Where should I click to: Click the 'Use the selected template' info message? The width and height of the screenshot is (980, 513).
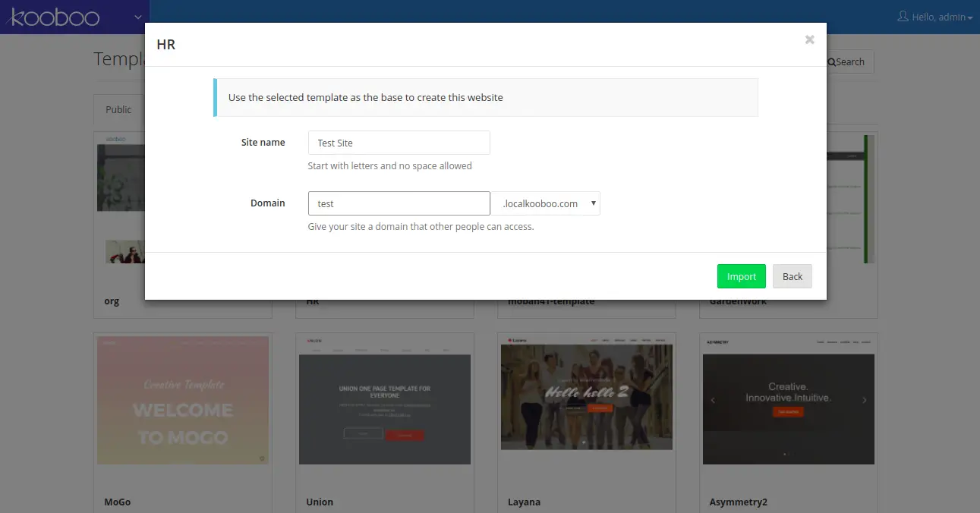[x=486, y=97]
